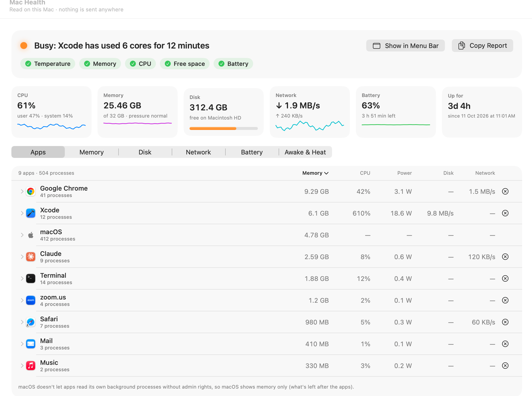Open the CPU 61% summary card
This screenshot has width=532, height=396.
[51, 112]
